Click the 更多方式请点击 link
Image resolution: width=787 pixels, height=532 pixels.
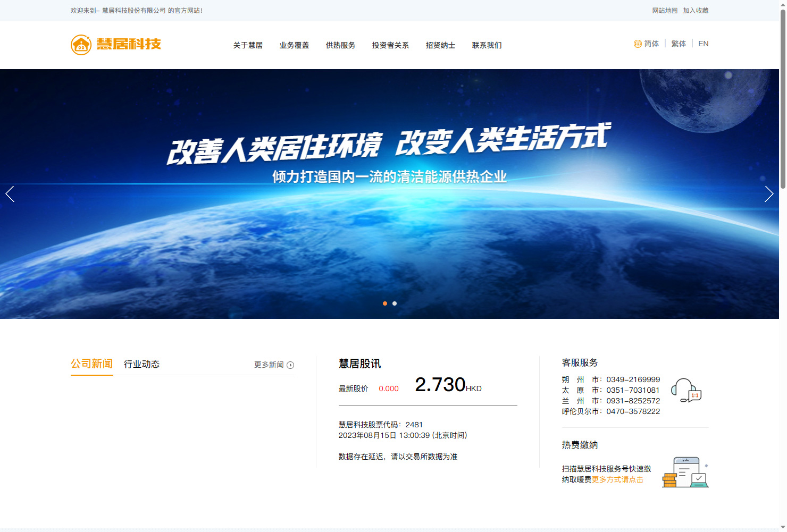click(x=617, y=479)
